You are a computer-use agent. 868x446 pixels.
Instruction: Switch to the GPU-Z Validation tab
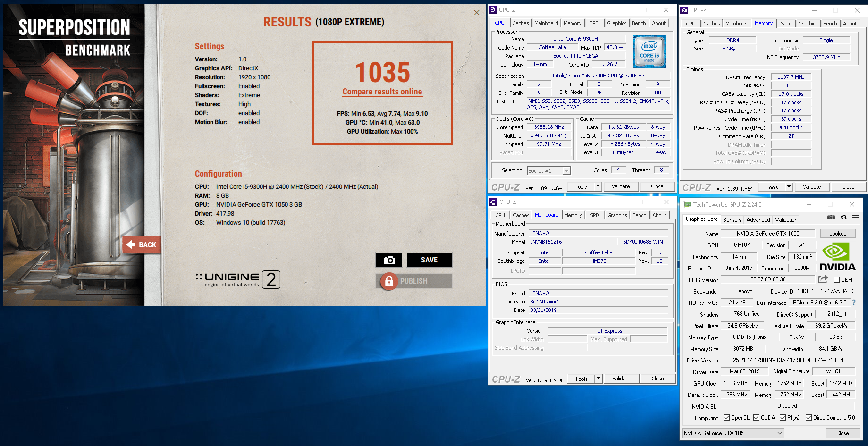point(786,220)
